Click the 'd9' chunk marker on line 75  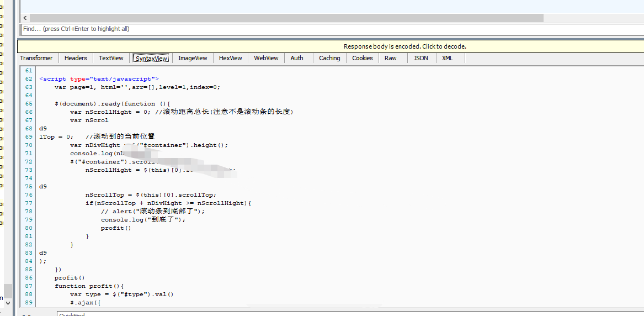(x=43, y=187)
